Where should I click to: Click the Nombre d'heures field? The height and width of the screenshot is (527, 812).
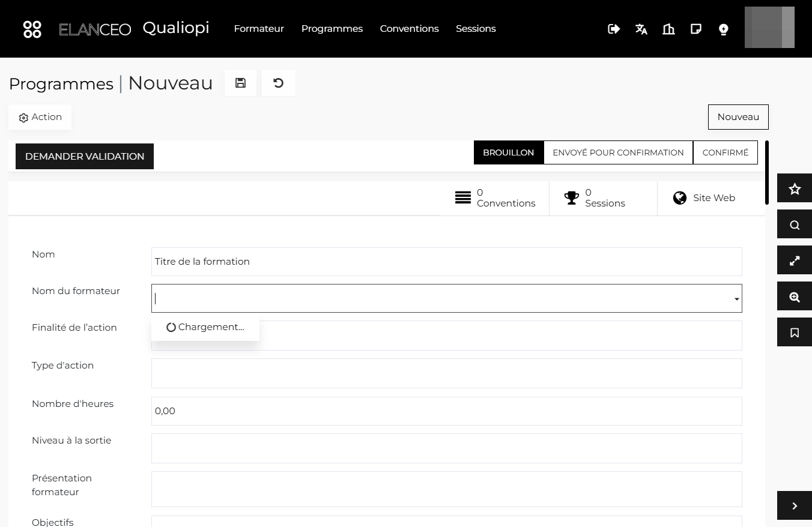point(447,411)
